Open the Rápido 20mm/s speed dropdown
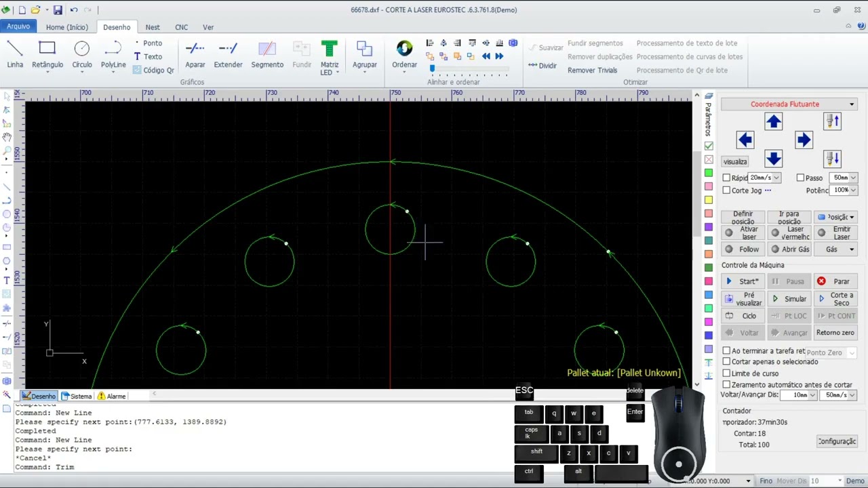The width and height of the screenshot is (868, 488). 776,178
